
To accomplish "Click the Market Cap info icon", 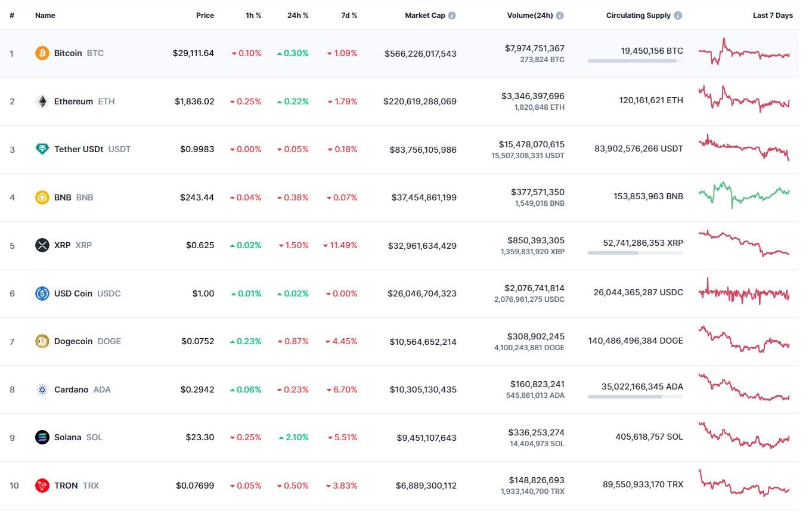I will [452, 16].
